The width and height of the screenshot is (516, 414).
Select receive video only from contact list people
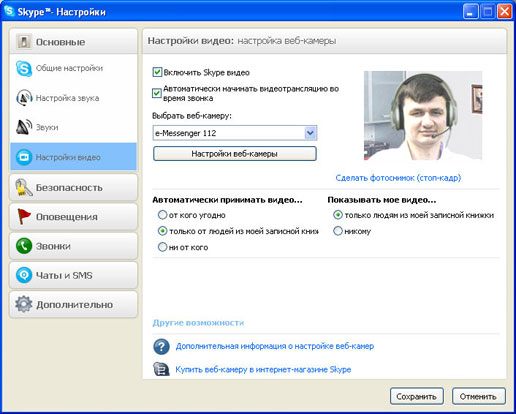(162, 231)
